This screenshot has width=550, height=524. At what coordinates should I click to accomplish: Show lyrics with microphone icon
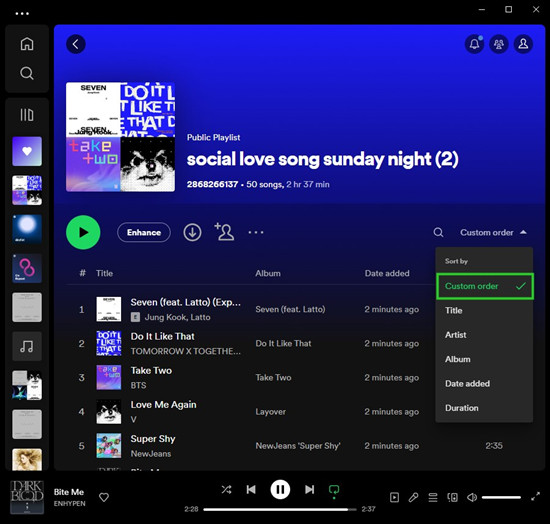(413, 497)
